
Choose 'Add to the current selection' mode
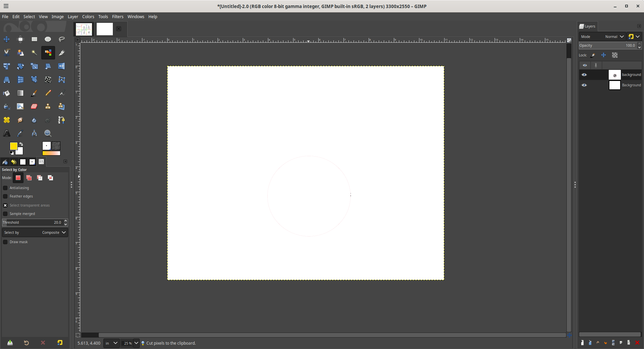29,178
